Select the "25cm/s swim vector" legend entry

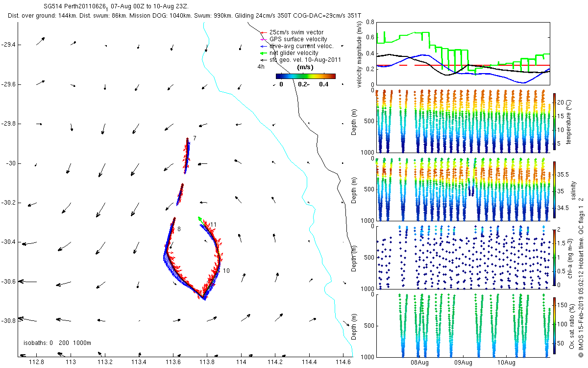pos(296,32)
